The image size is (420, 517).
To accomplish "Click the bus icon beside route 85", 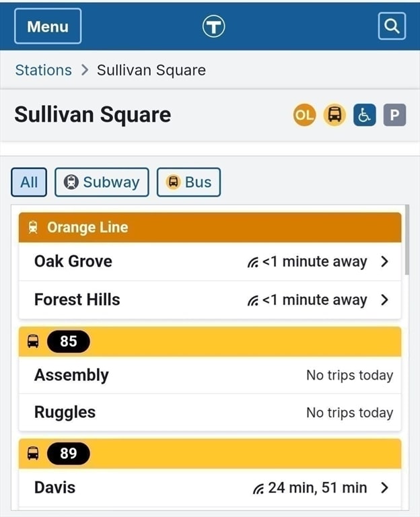I will coord(32,341).
